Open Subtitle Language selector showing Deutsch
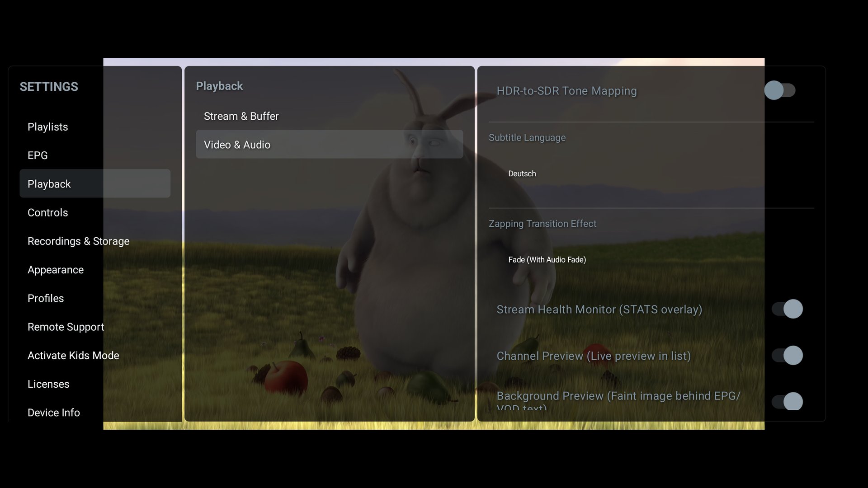The width and height of the screenshot is (868, 488). tap(651, 174)
